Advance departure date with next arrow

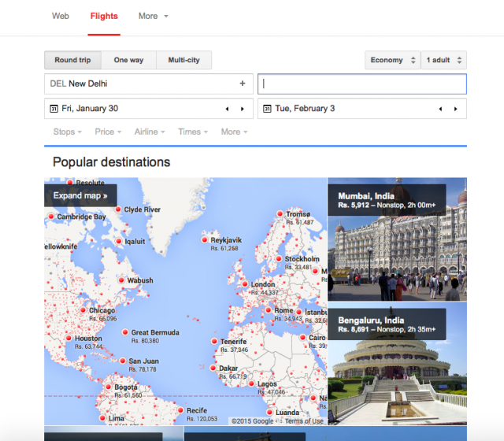tap(242, 109)
